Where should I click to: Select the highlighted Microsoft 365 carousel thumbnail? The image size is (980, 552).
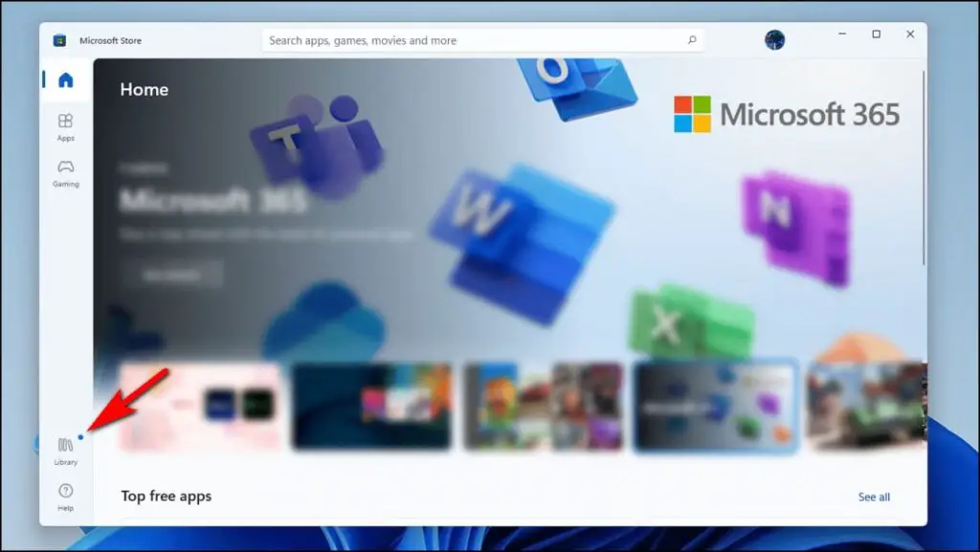click(x=716, y=406)
